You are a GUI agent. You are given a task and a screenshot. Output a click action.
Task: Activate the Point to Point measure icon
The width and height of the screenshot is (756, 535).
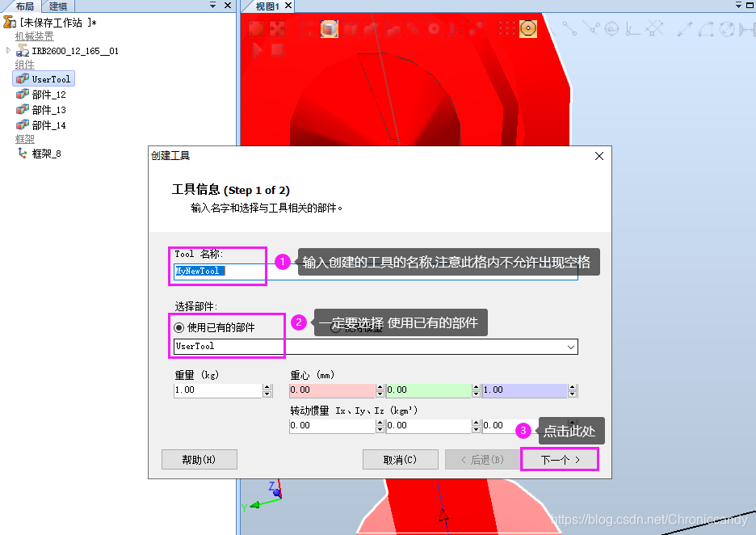pyautogui.click(x=685, y=29)
